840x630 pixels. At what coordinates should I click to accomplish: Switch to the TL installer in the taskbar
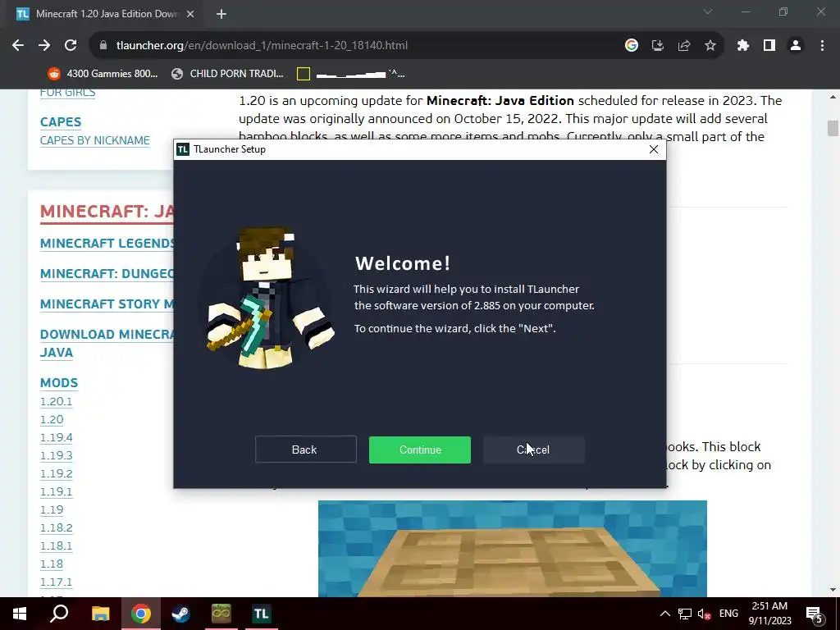click(262, 614)
